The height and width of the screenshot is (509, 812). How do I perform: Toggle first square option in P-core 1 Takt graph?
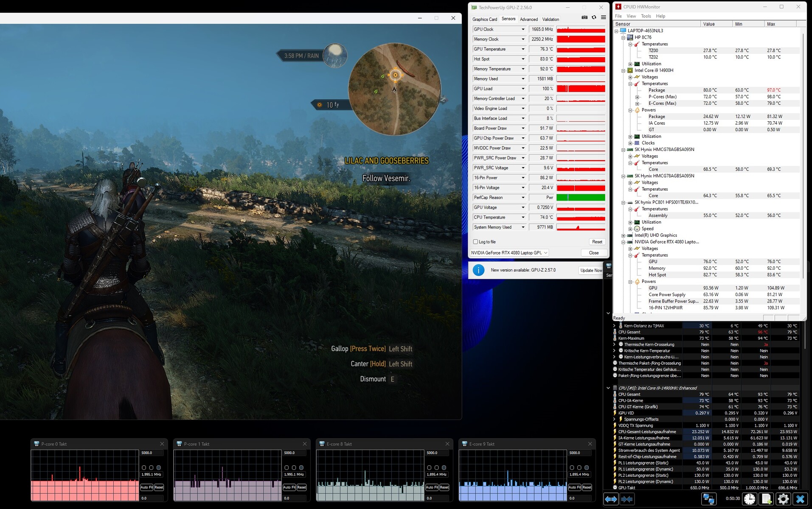287,467
